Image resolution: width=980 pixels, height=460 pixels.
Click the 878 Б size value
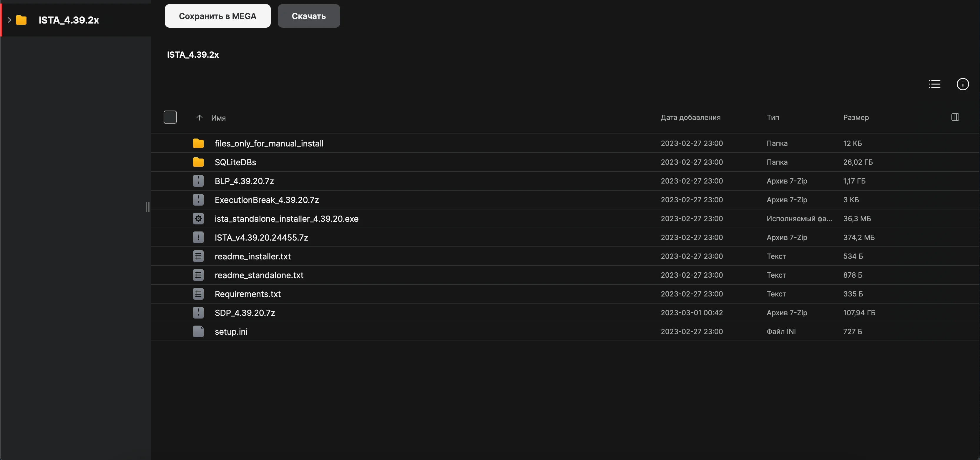click(853, 275)
